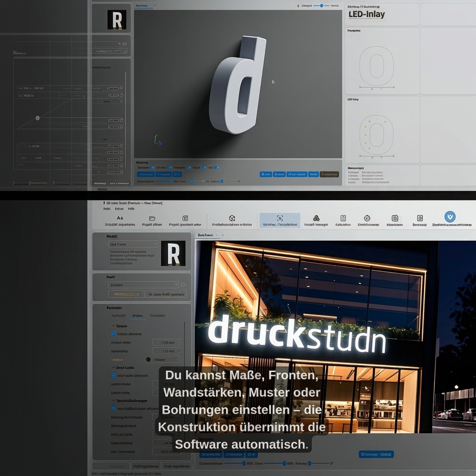Click the LED-Inlay preview with yellow dots
Screen dimensions: 476x476
377,136
